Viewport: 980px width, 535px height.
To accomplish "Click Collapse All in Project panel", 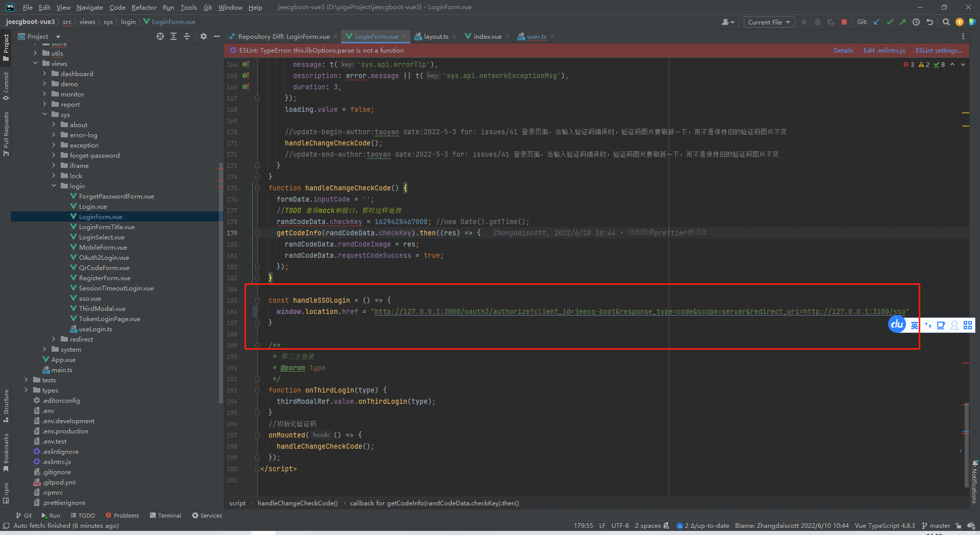I will [187, 36].
